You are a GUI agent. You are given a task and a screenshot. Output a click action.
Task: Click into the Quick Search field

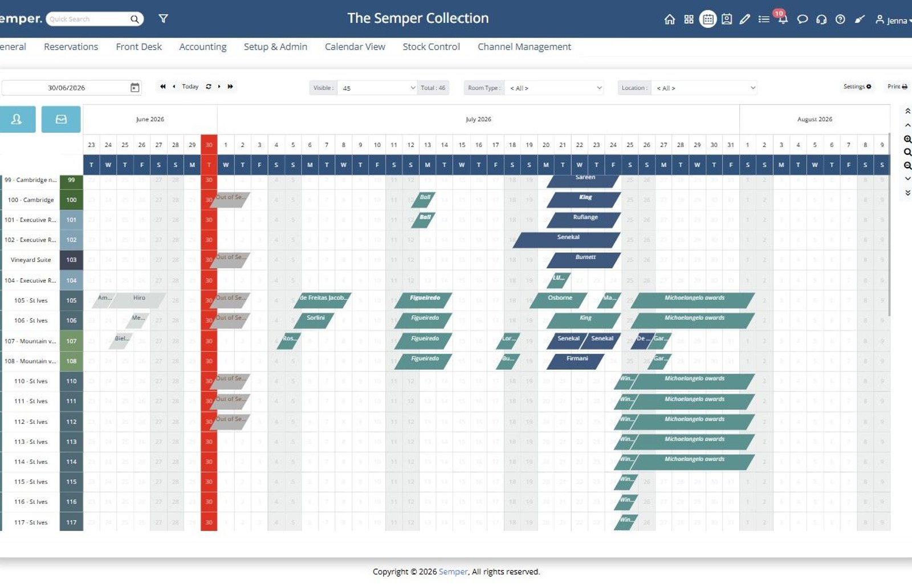click(x=88, y=19)
